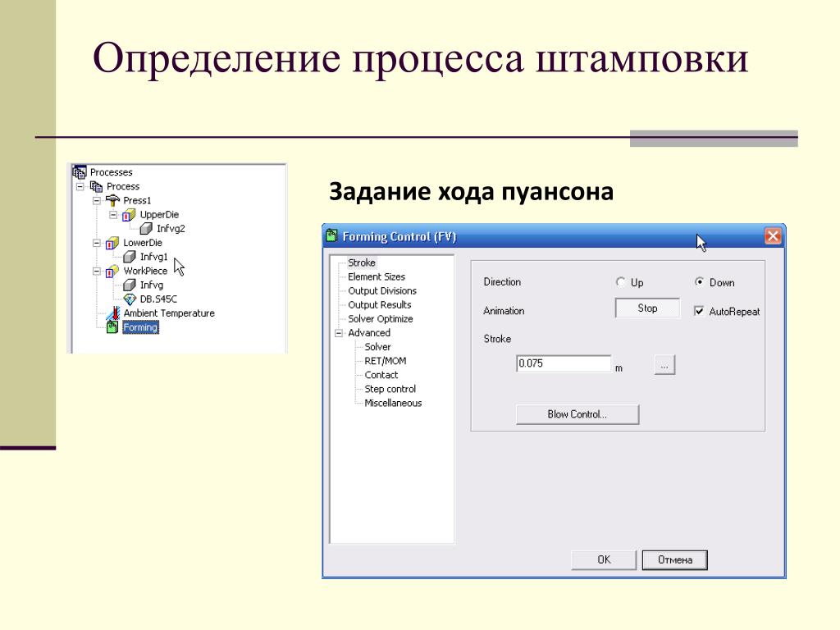Collapse the Process tree node
This screenshot has height=630, width=840.
pos(80,186)
